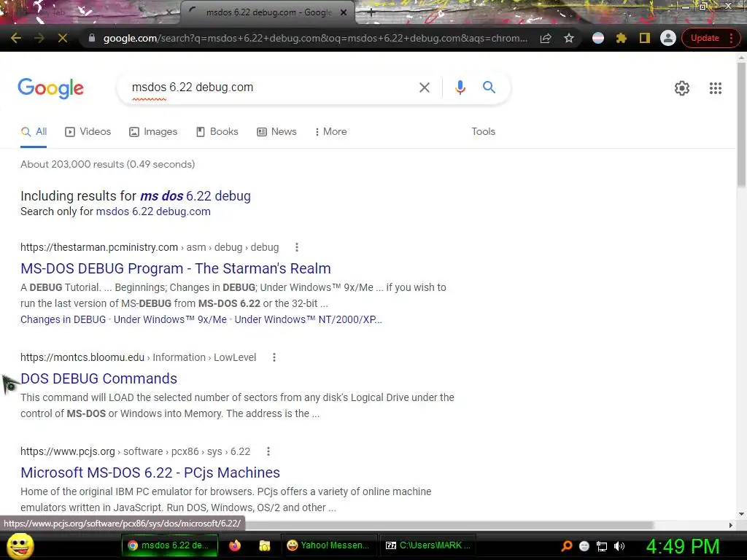
Task: Go back with browser back arrow
Action: click(16, 38)
